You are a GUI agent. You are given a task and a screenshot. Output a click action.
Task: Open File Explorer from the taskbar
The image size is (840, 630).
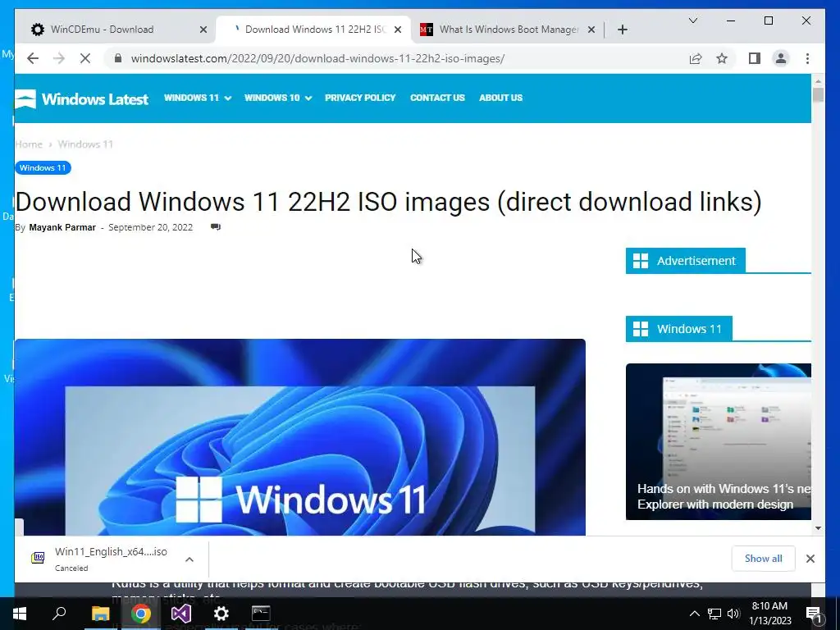100,614
